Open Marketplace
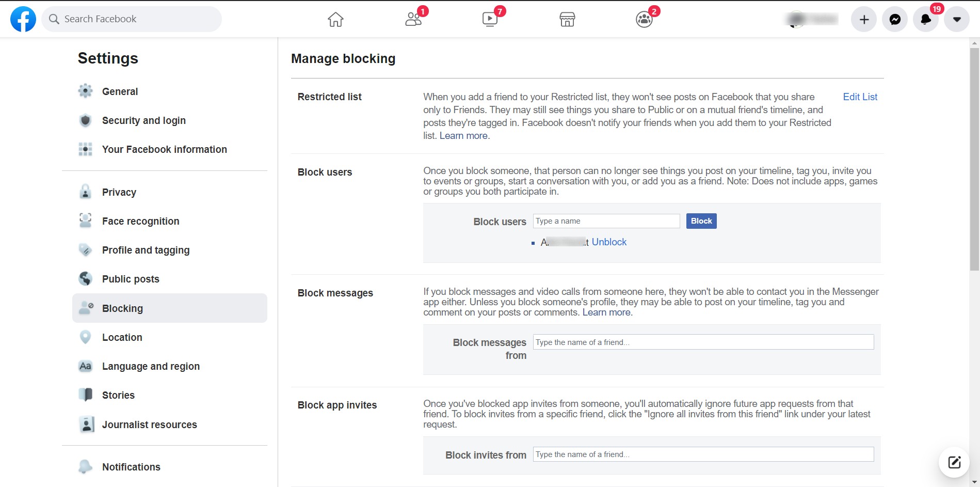This screenshot has width=980, height=487. coord(566,19)
